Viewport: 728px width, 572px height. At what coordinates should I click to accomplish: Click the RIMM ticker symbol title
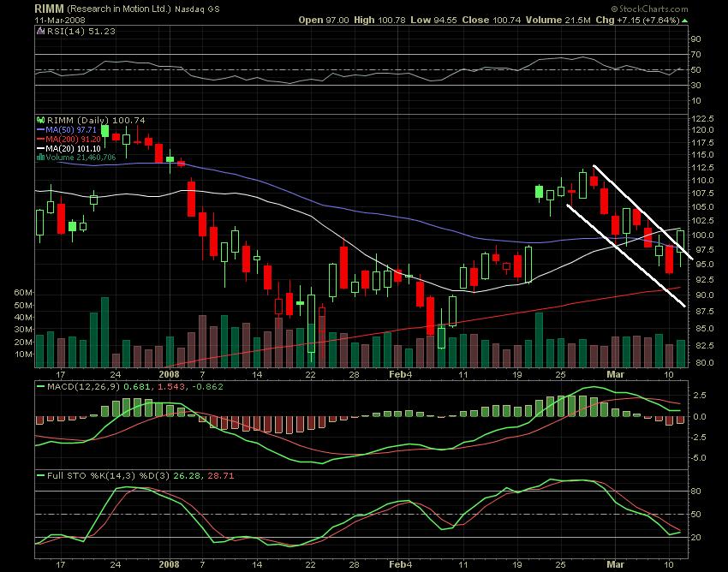(x=49, y=9)
